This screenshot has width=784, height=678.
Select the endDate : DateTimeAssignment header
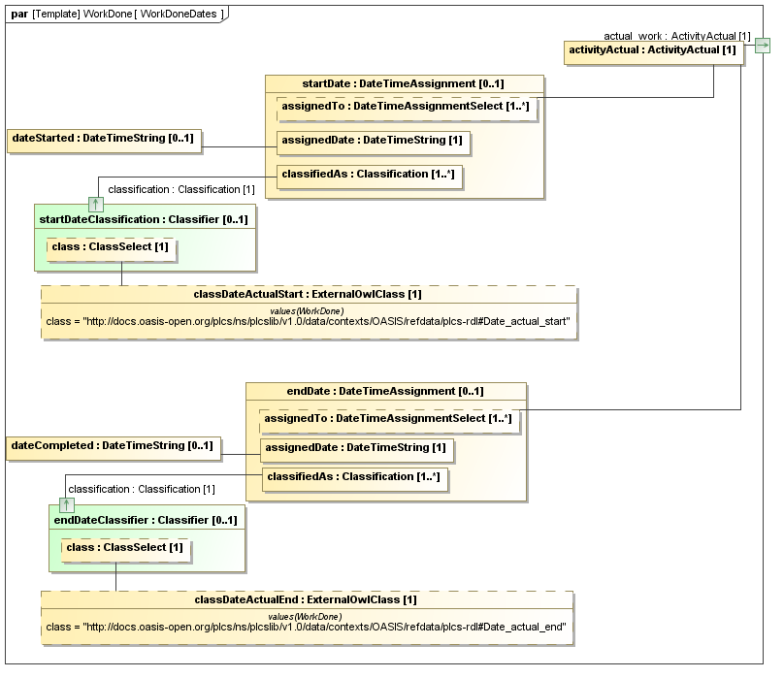(385, 391)
